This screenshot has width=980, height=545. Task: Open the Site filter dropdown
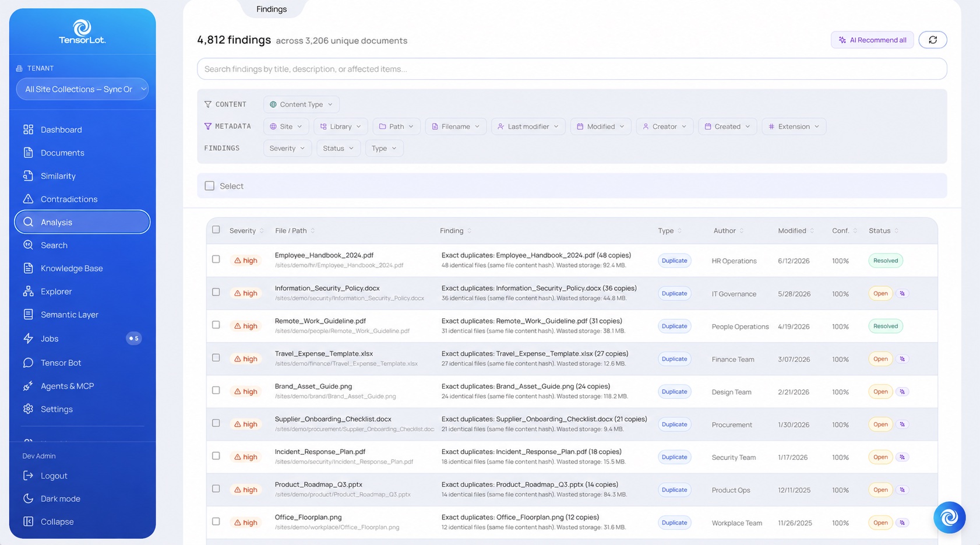point(286,126)
